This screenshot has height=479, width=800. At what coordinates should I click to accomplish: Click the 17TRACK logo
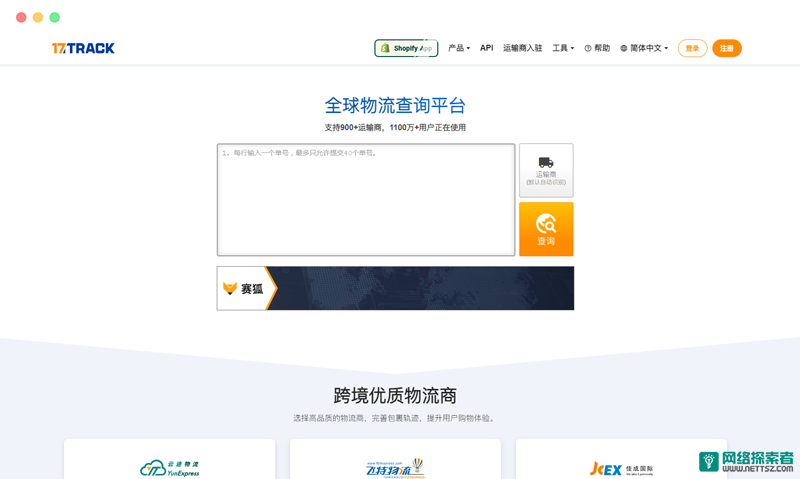click(x=83, y=48)
